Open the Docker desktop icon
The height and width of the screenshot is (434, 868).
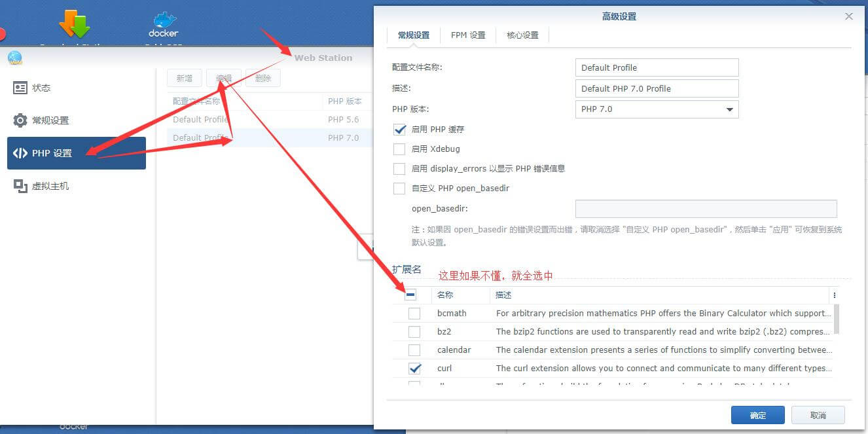point(163,24)
